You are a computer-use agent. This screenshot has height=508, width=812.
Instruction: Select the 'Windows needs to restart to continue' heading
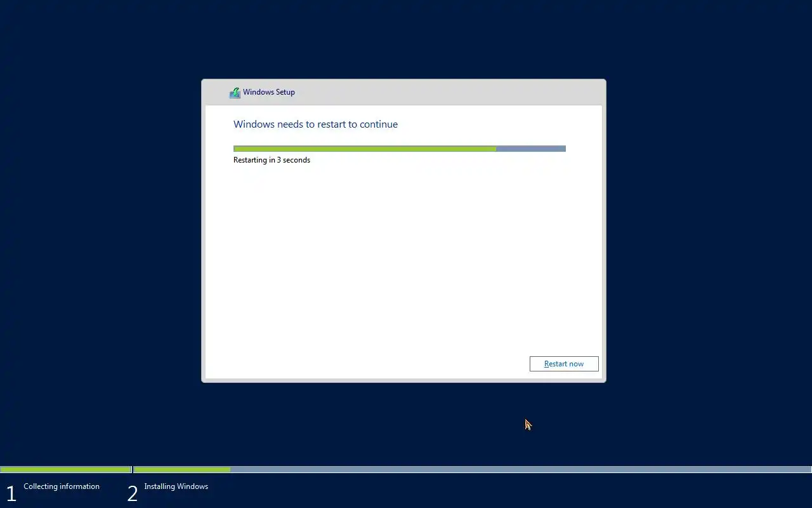click(315, 124)
